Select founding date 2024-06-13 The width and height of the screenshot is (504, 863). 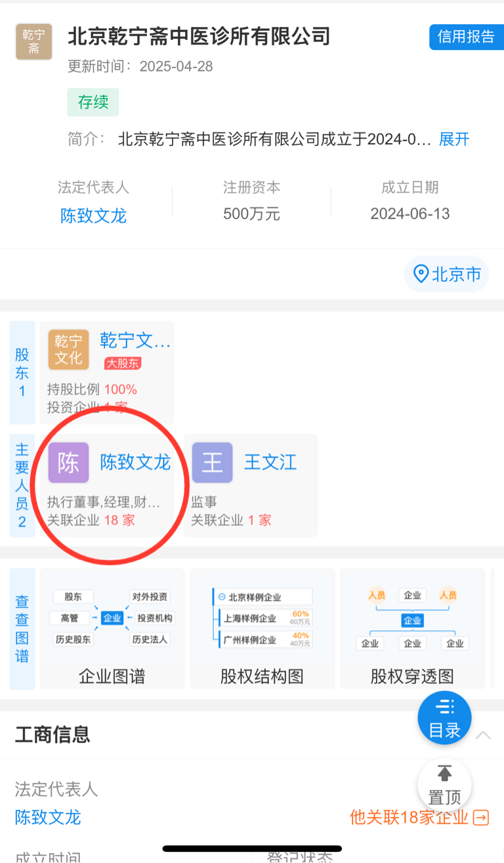[x=410, y=214]
